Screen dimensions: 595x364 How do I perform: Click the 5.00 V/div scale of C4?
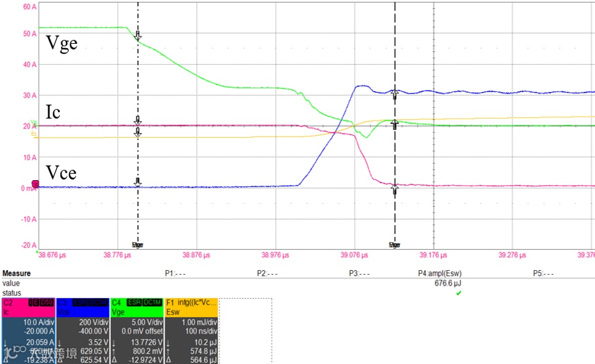pos(148,322)
